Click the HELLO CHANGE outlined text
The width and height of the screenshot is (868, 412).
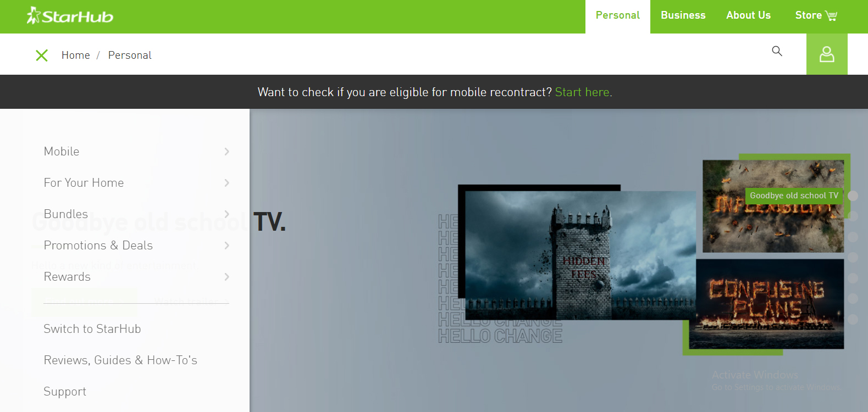tap(500, 336)
